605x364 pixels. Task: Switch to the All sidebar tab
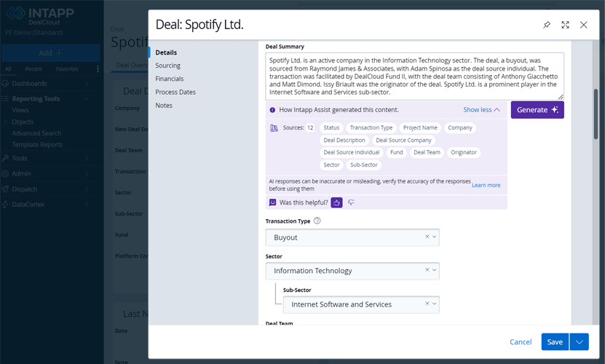[8, 69]
